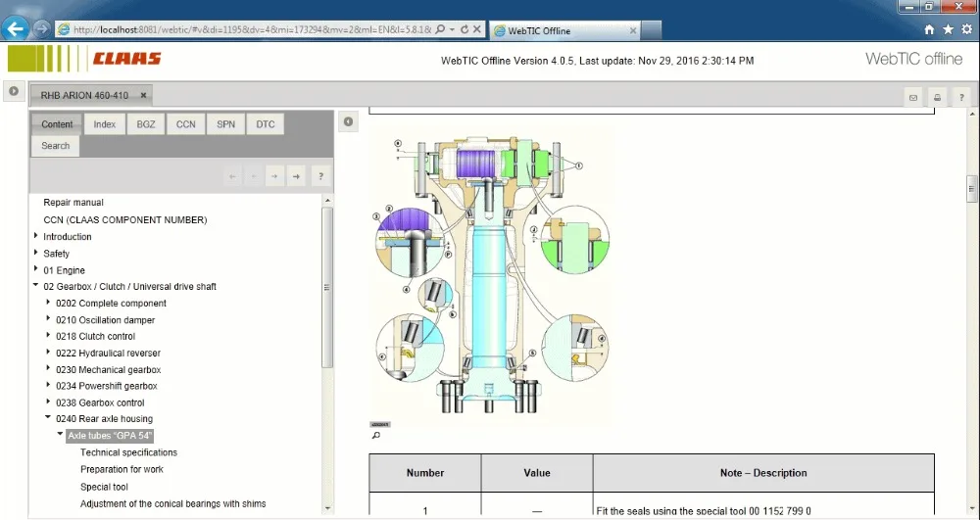Open Technical specifications tree item

(128, 452)
